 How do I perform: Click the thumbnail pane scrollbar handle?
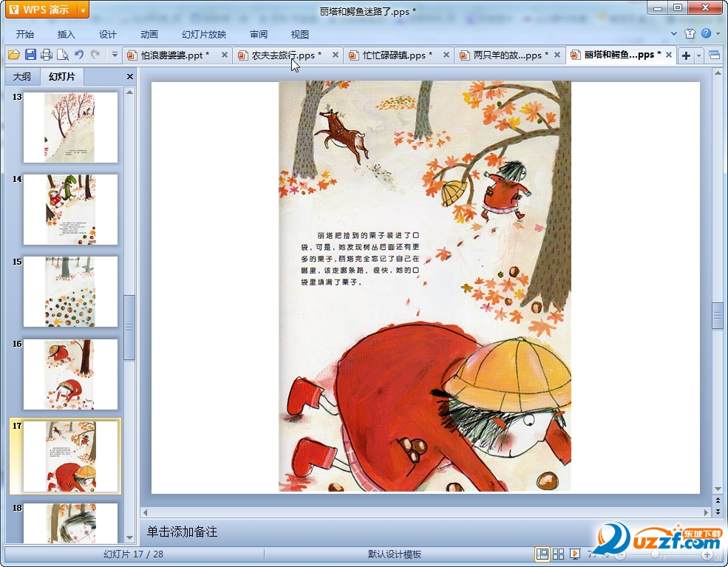(129, 327)
